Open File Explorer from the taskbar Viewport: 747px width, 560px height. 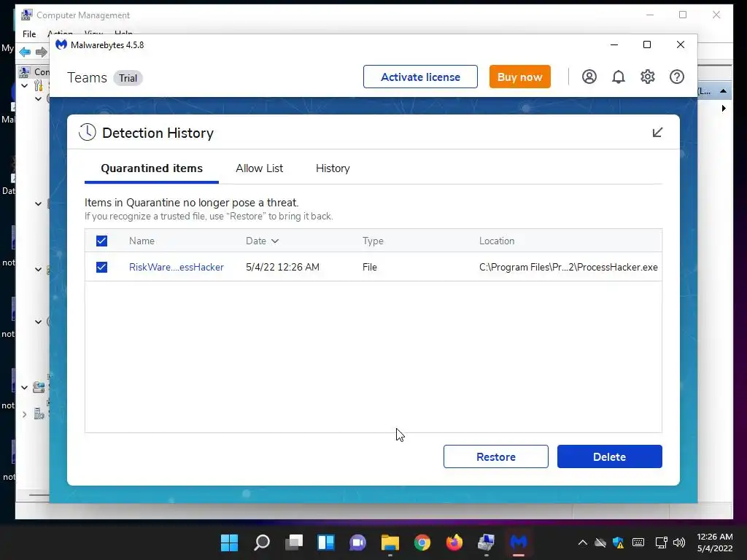point(390,542)
